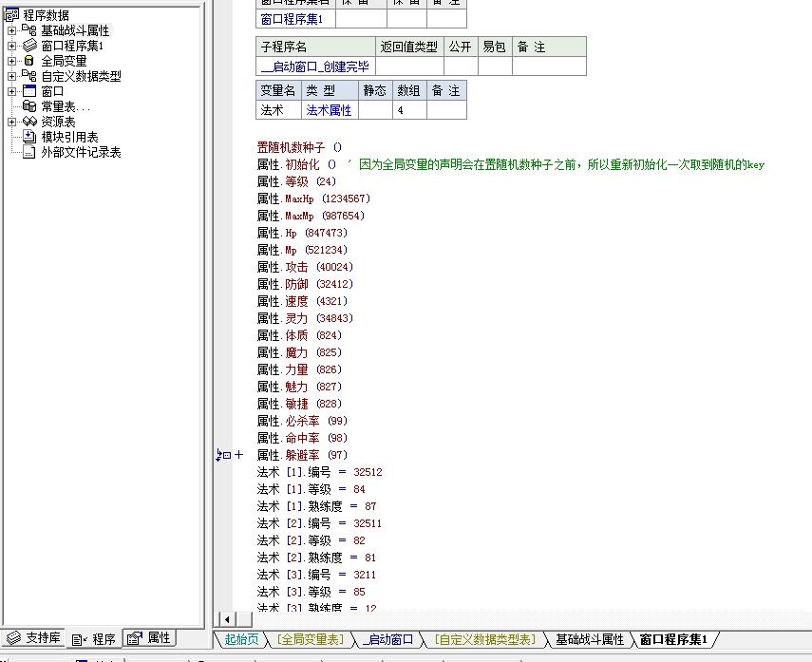Expand the 窗口 tree node
This screenshot has height=662, width=812.
pos(11,91)
